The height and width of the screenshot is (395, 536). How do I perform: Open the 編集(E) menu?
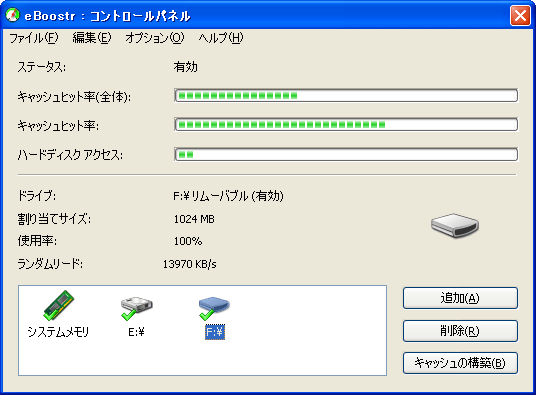(92, 38)
